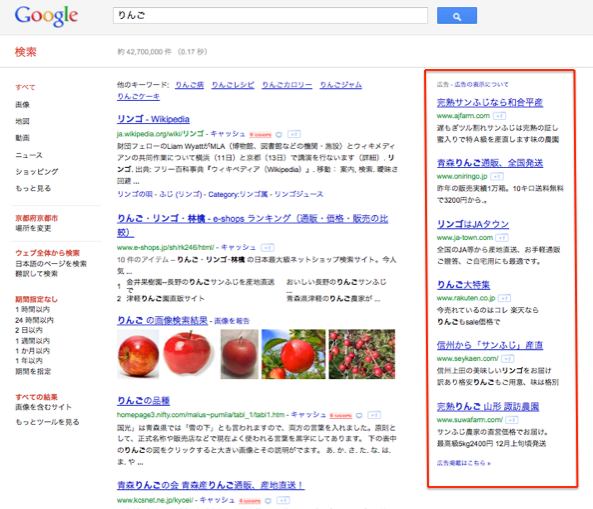Select 画像を含むサイト filter
This screenshot has width=593, height=509.
point(43,407)
